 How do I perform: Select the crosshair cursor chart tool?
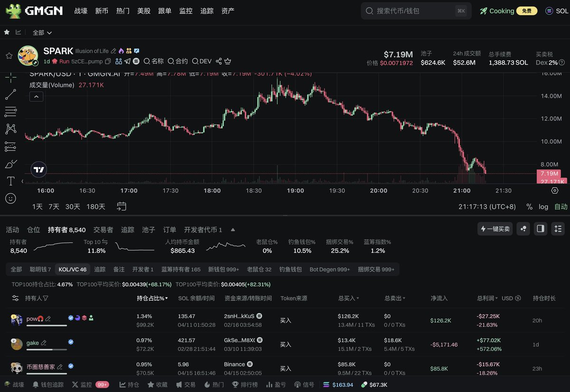[10, 77]
